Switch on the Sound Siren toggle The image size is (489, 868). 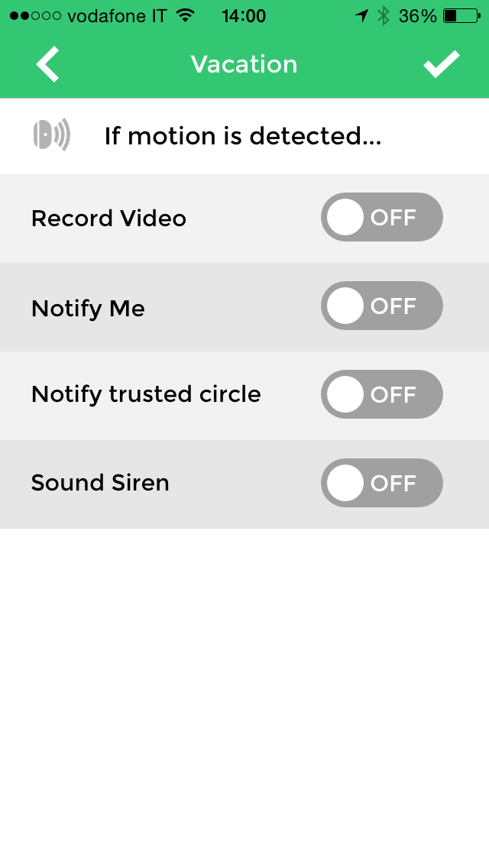pyautogui.click(x=381, y=483)
